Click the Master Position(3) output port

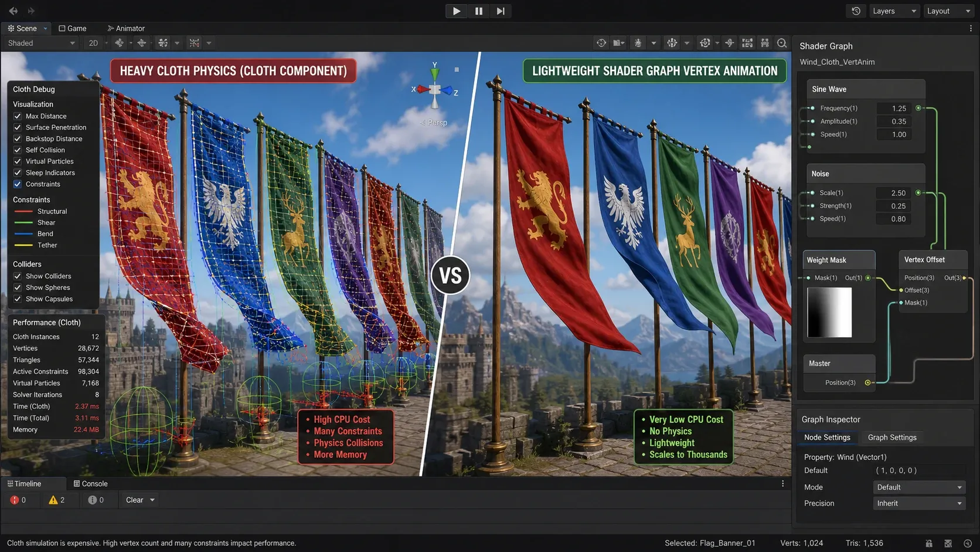[867, 382]
